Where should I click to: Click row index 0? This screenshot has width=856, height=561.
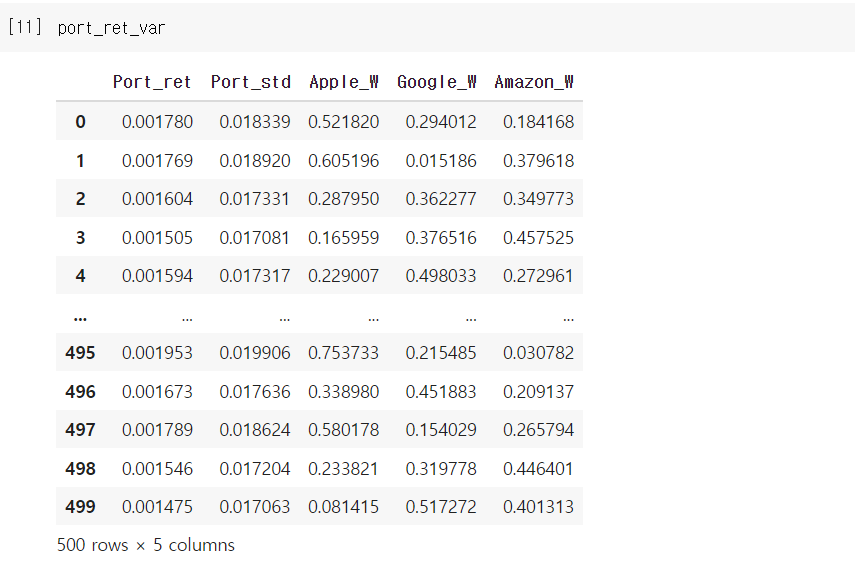click(x=80, y=122)
